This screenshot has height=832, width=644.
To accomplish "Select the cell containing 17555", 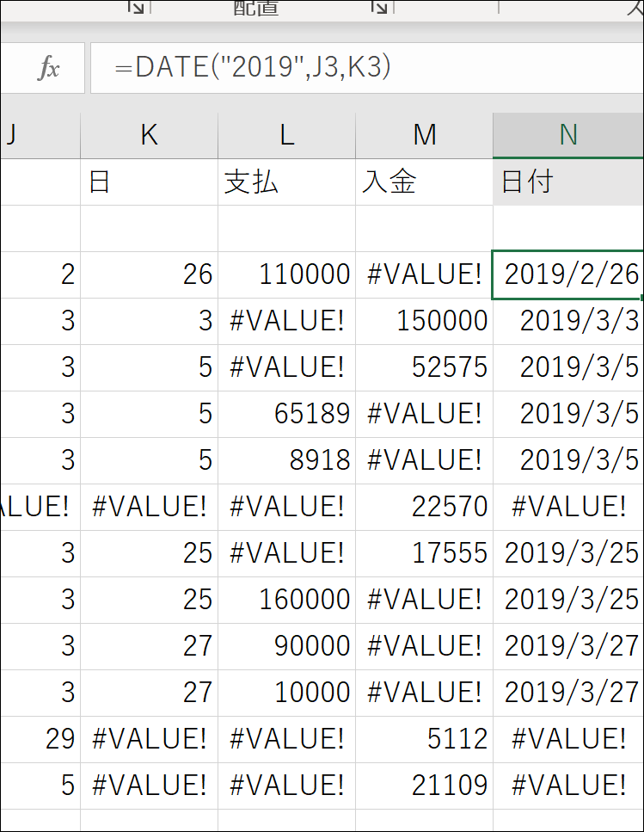I will [424, 553].
